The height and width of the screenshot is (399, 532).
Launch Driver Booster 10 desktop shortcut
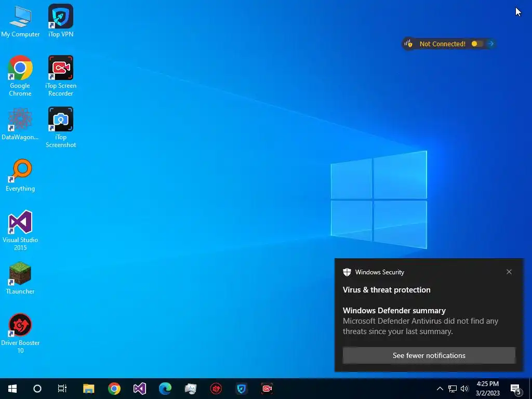(20, 333)
